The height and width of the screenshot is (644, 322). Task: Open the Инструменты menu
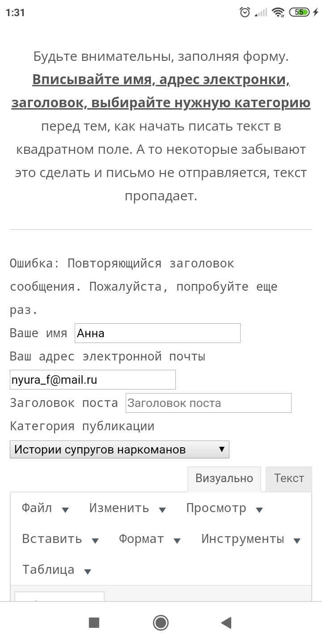click(x=250, y=539)
